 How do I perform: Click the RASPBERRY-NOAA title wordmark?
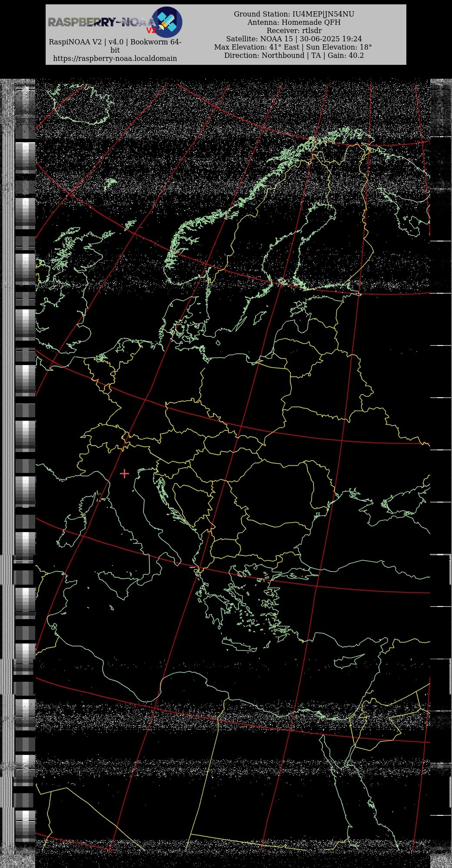coord(102,22)
